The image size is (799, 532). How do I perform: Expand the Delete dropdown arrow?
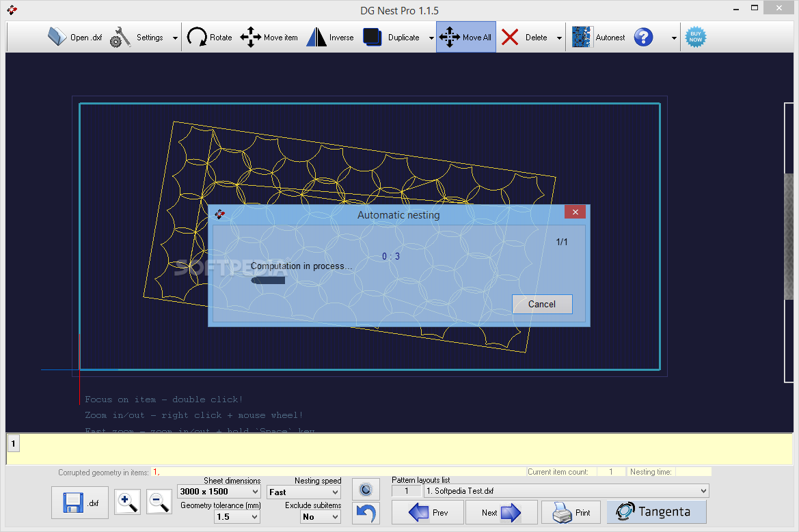pos(559,38)
